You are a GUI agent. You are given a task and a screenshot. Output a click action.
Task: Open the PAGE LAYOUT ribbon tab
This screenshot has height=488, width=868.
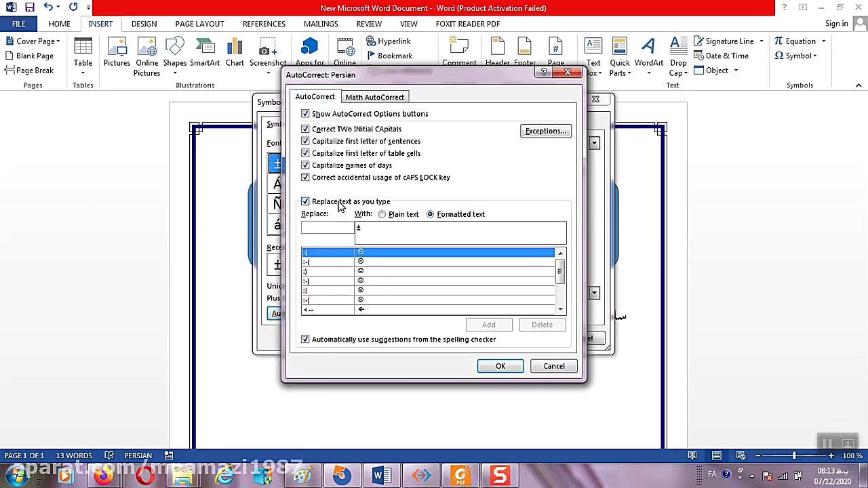(x=199, y=24)
